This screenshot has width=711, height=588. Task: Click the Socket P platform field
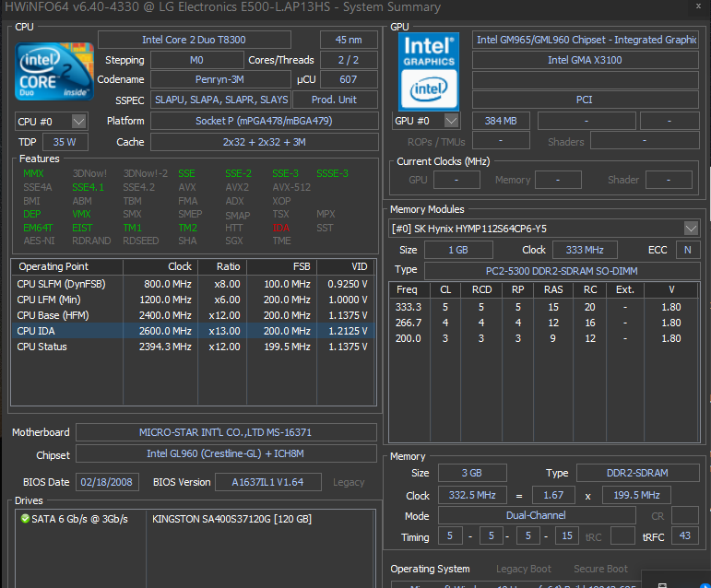[x=264, y=121]
